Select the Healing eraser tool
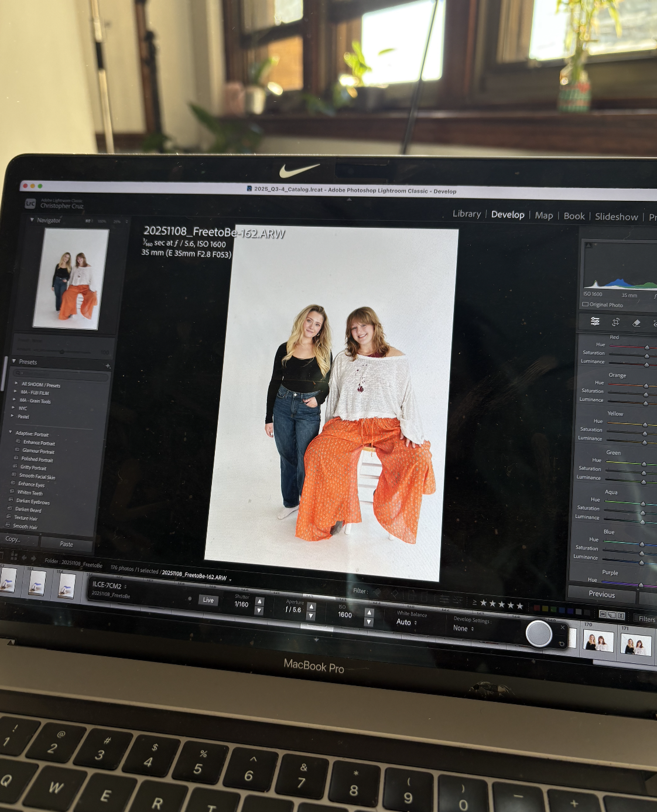The width and height of the screenshot is (657, 812). [637, 323]
